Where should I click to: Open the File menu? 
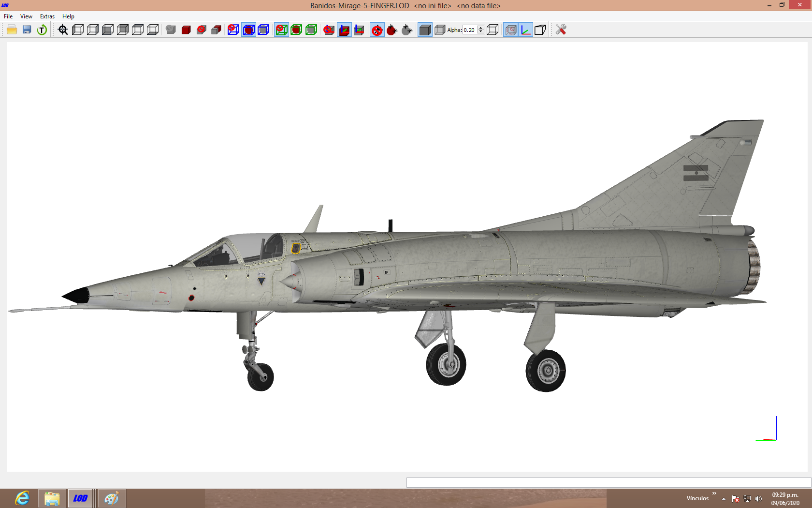pos(8,16)
